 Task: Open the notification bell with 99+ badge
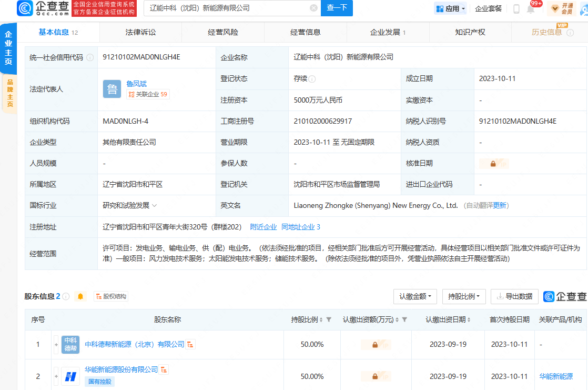pyautogui.click(x=531, y=8)
